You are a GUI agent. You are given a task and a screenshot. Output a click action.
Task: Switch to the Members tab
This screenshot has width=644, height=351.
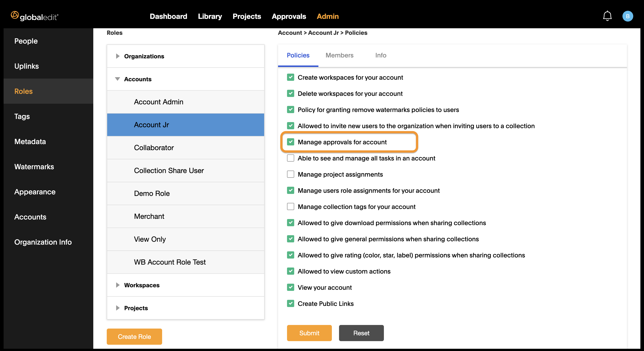click(339, 55)
